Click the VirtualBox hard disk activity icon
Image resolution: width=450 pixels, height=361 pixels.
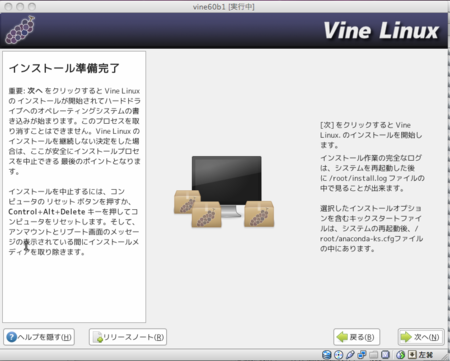click(x=327, y=355)
